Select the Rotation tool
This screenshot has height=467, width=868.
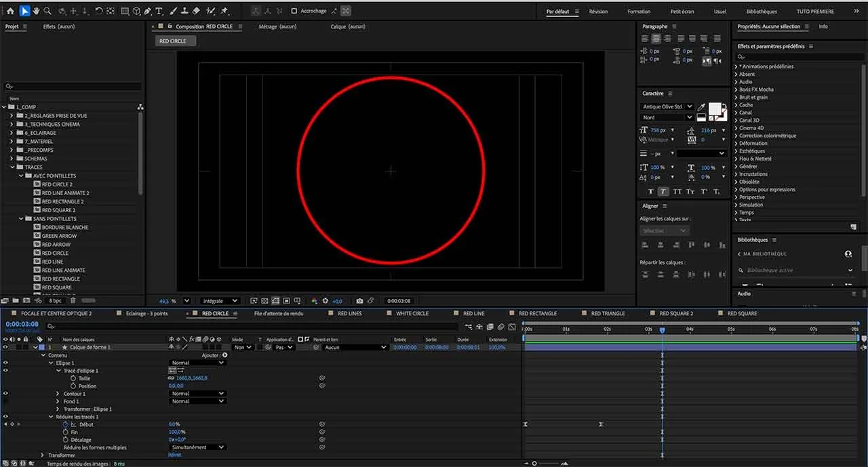tap(100, 11)
